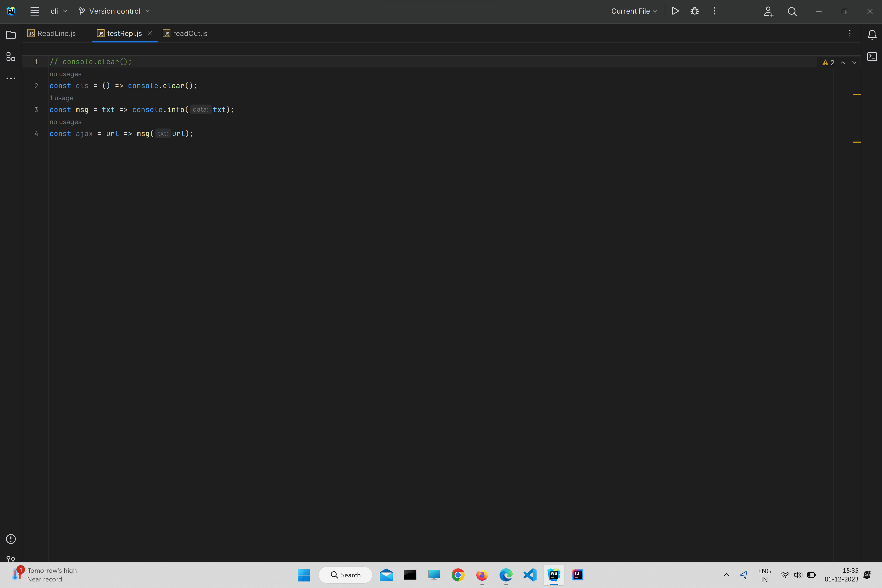Expand the Version control dropdown
882x588 pixels.
114,11
